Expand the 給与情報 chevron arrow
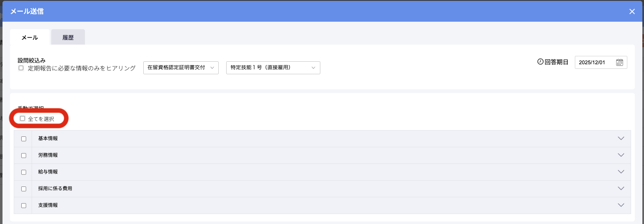The height and width of the screenshot is (224, 644). pos(621,172)
